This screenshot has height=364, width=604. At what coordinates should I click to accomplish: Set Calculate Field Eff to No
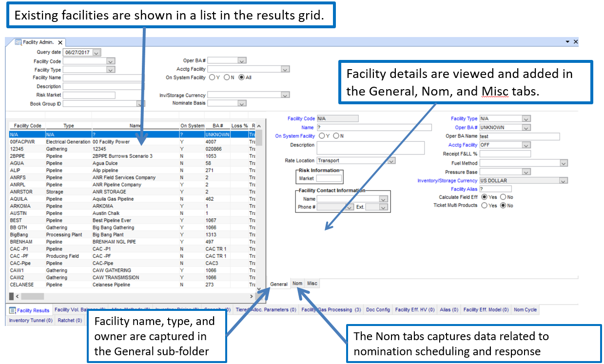[504, 197]
